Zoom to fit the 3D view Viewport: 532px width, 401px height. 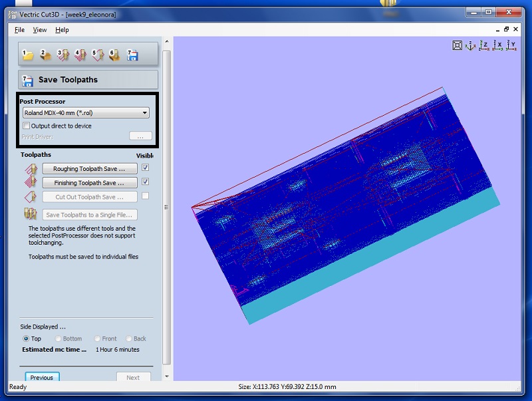pyautogui.click(x=457, y=45)
